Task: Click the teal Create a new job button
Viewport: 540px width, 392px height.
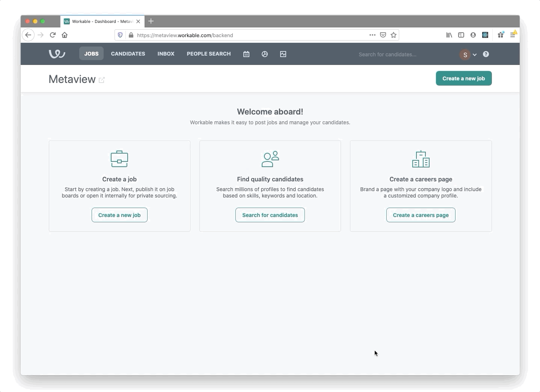Action: coord(464,78)
